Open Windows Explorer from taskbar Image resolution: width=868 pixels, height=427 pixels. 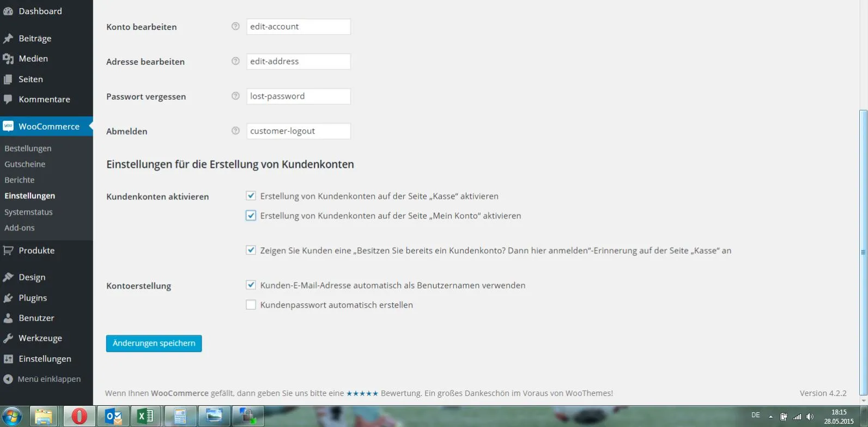(x=44, y=417)
